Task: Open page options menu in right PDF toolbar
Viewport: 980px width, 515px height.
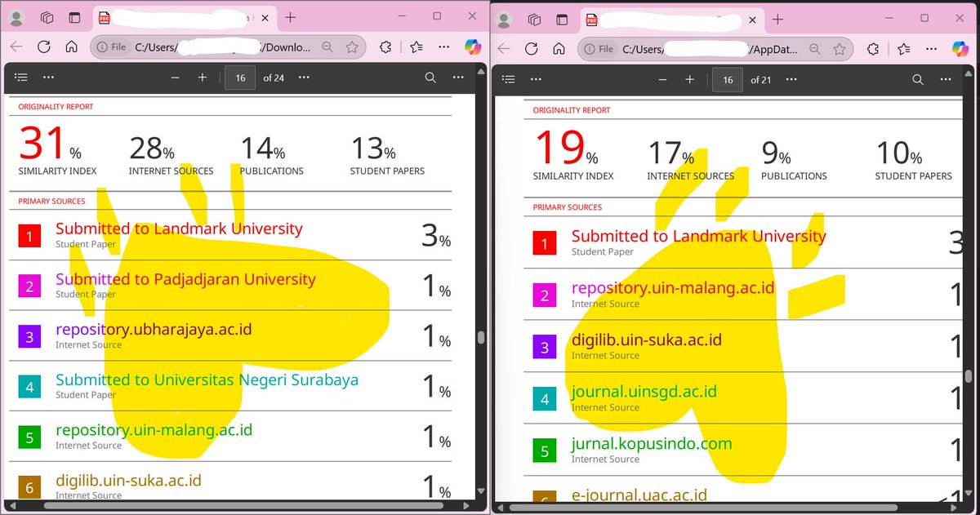Action: 791,79
